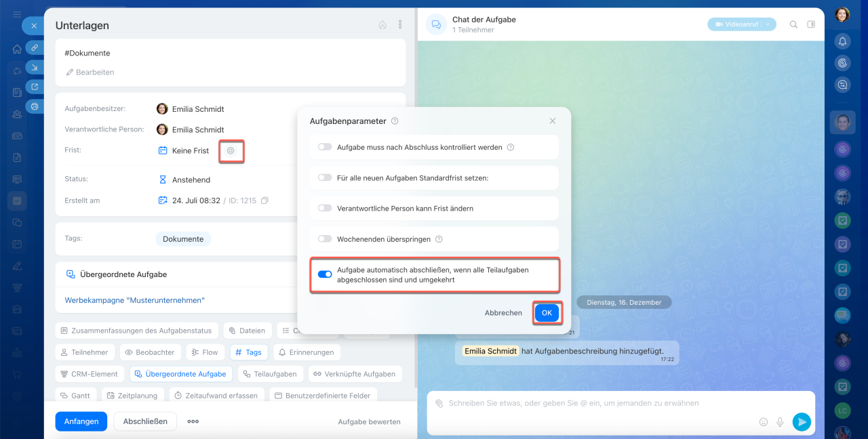Image resolution: width=868 pixels, height=439 pixels.
Task: Select the Zeitplanung chip
Action: 133,396
